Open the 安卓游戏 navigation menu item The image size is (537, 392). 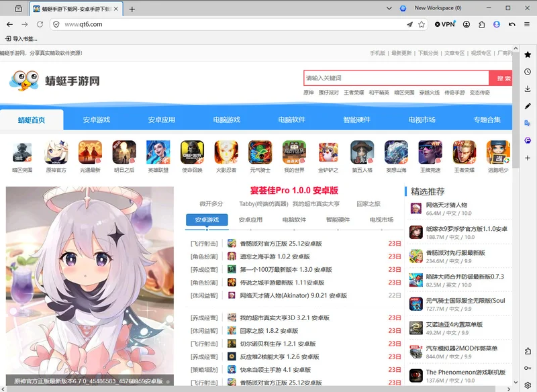(x=97, y=120)
